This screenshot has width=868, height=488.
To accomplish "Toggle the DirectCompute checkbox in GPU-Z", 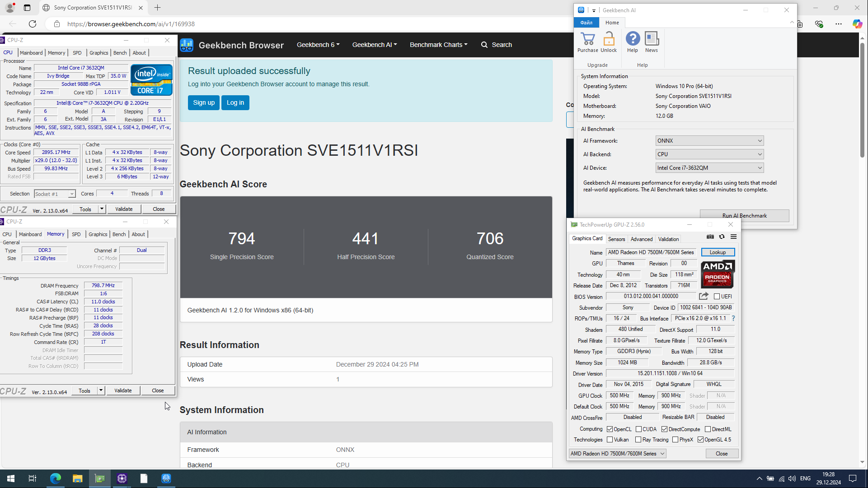I will (x=664, y=429).
